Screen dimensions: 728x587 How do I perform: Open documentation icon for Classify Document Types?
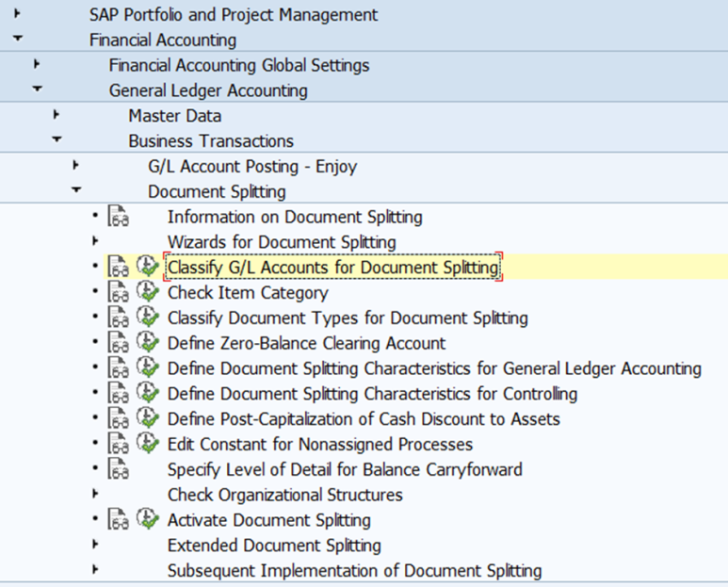[x=119, y=318]
